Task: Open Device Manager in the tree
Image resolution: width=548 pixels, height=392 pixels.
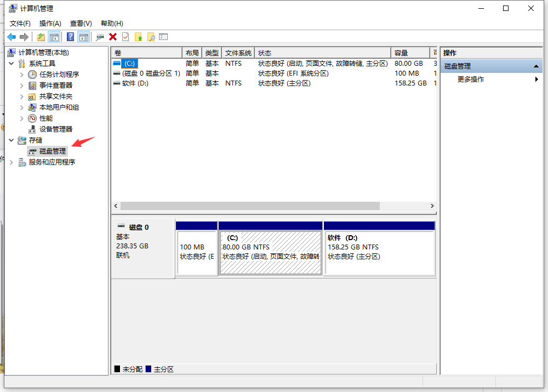Action: [x=55, y=129]
